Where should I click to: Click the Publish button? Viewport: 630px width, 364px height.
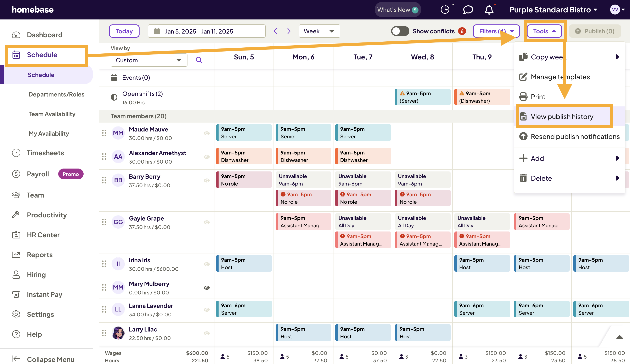click(x=595, y=31)
